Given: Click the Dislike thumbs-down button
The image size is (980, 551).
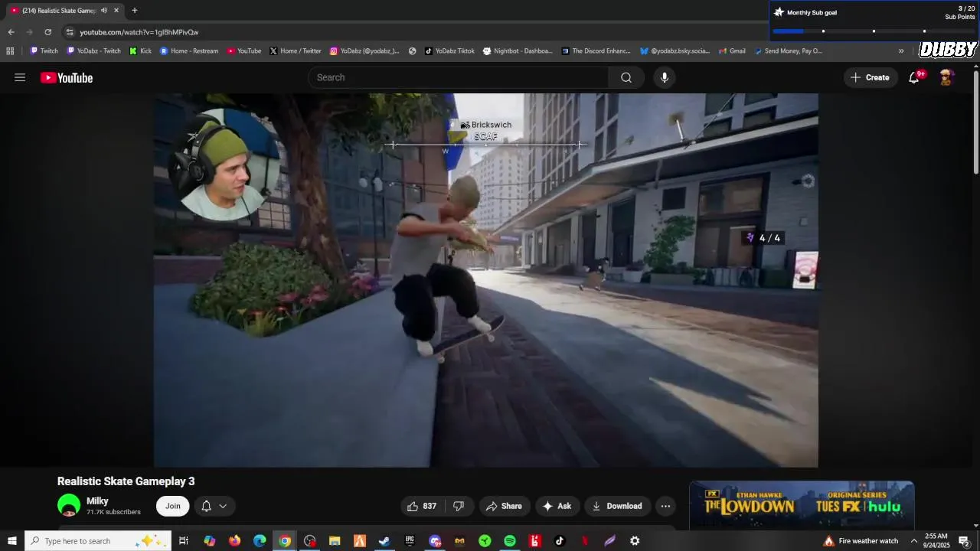Looking at the screenshot, I should (459, 506).
